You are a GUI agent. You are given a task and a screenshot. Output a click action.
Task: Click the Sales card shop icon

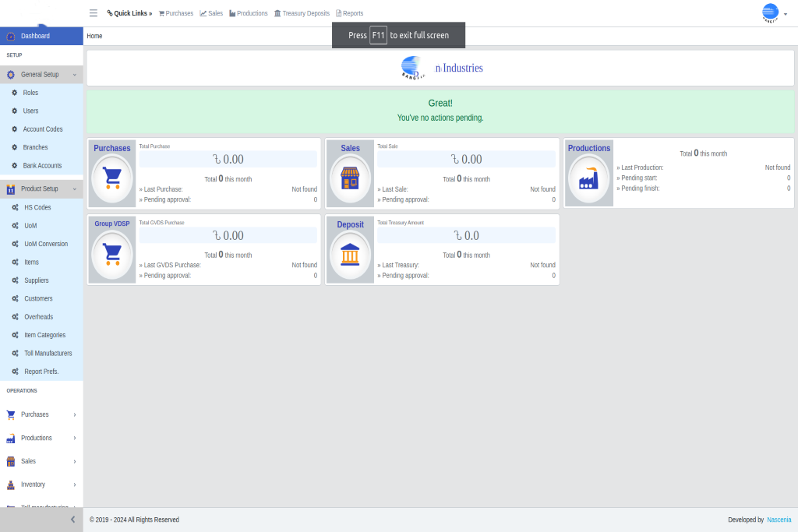pos(350,178)
